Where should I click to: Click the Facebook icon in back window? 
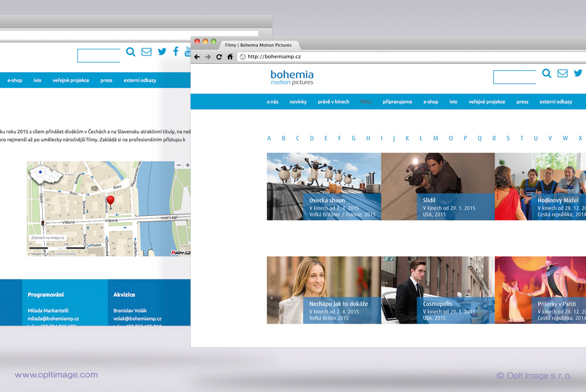tap(176, 52)
